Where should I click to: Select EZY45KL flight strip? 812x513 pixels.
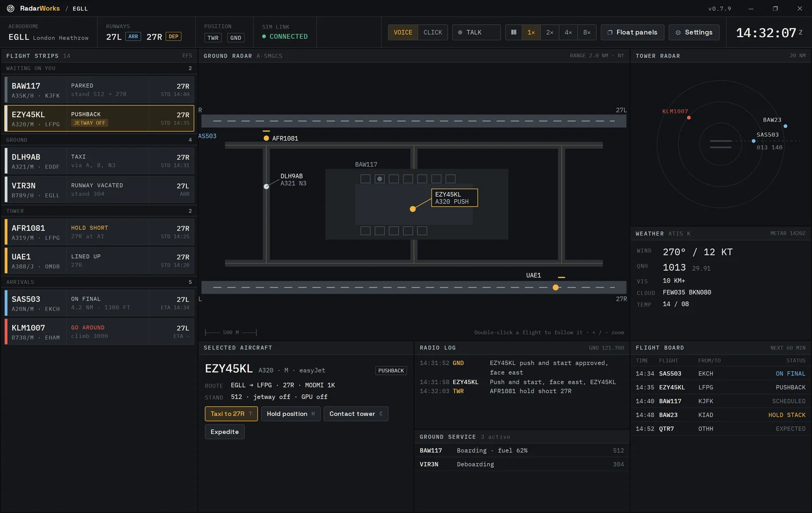click(99, 118)
